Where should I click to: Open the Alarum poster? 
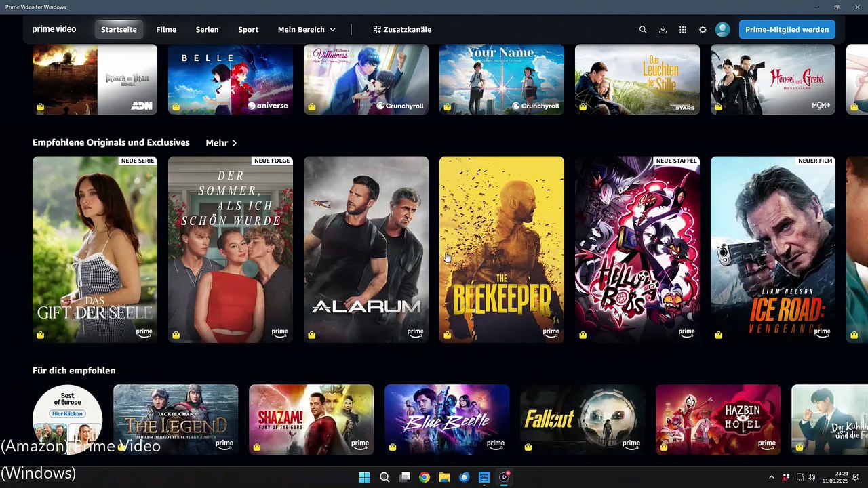[x=366, y=249]
